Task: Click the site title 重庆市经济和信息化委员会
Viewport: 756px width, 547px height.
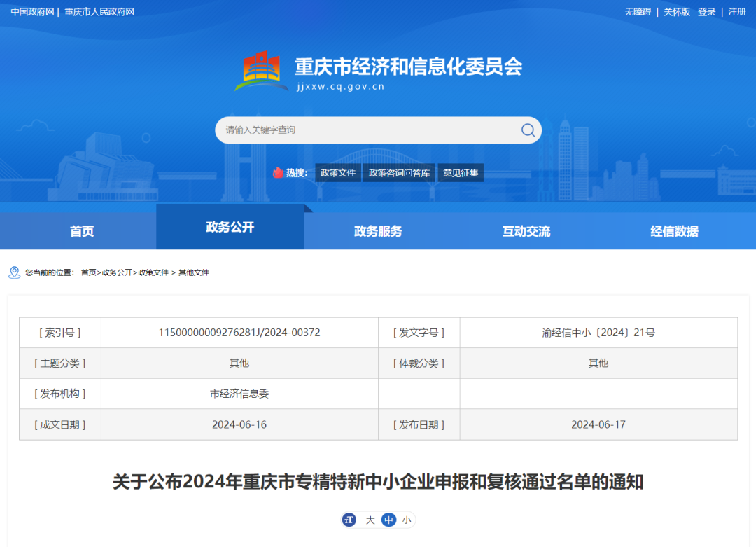Action: tap(409, 67)
